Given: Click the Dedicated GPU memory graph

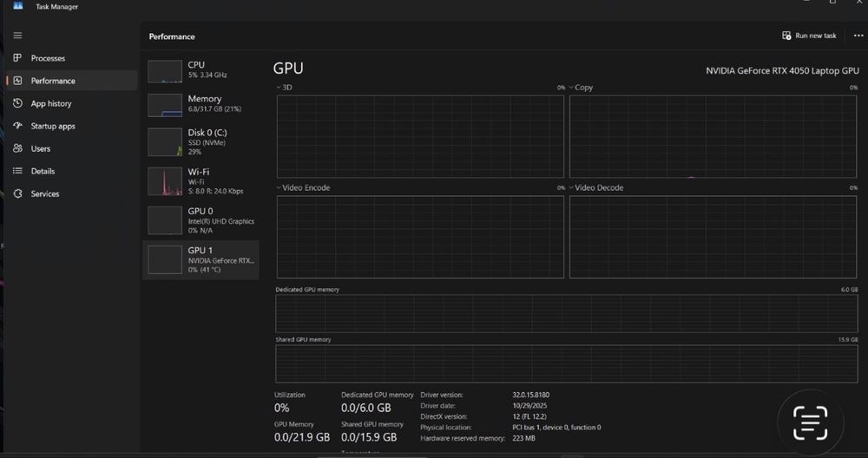Looking at the screenshot, I should point(566,313).
